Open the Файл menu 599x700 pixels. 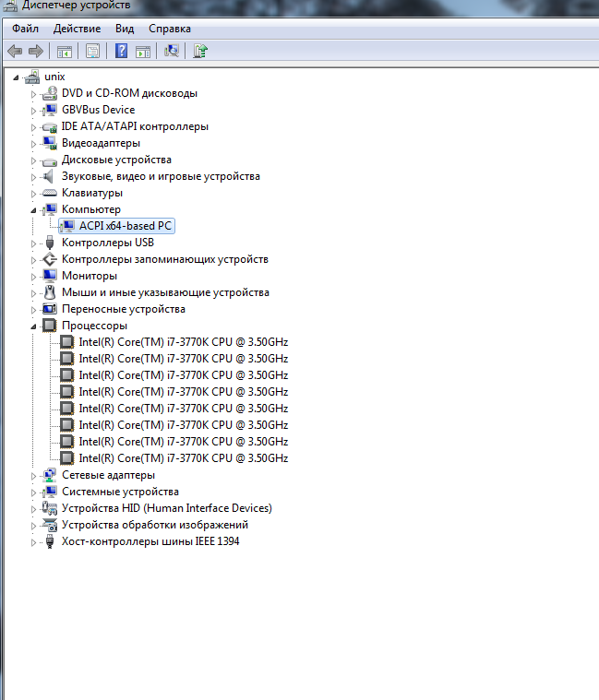25,29
